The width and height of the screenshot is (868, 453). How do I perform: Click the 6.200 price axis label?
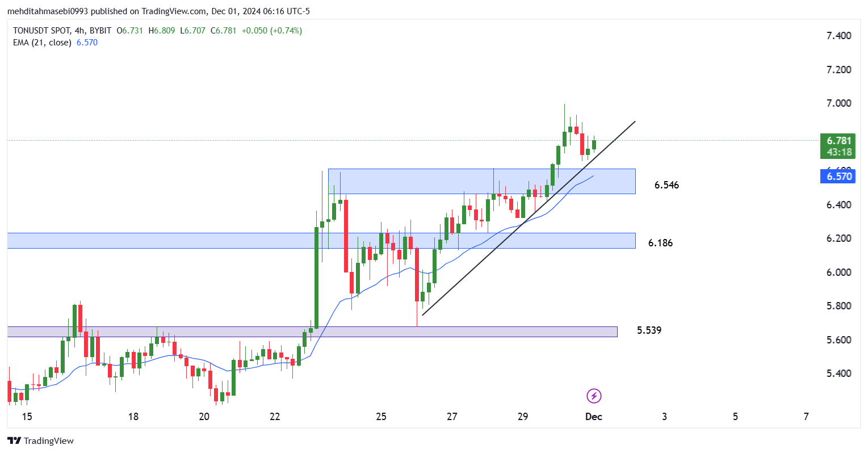(x=838, y=238)
